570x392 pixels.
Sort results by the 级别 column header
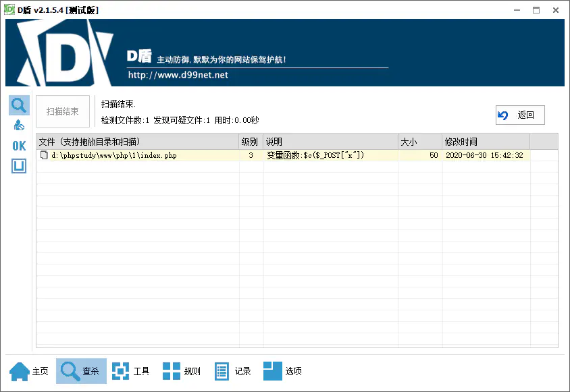[x=250, y=141]
